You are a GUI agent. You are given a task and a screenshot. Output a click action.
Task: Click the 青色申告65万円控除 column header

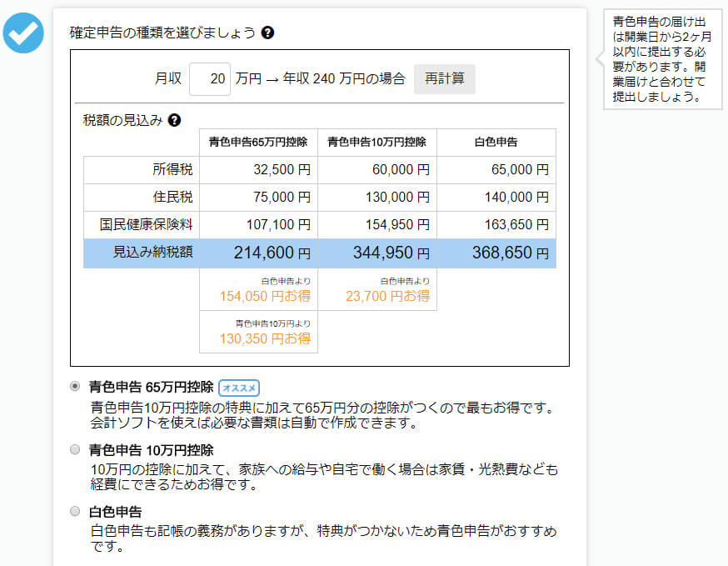[258, 143]
